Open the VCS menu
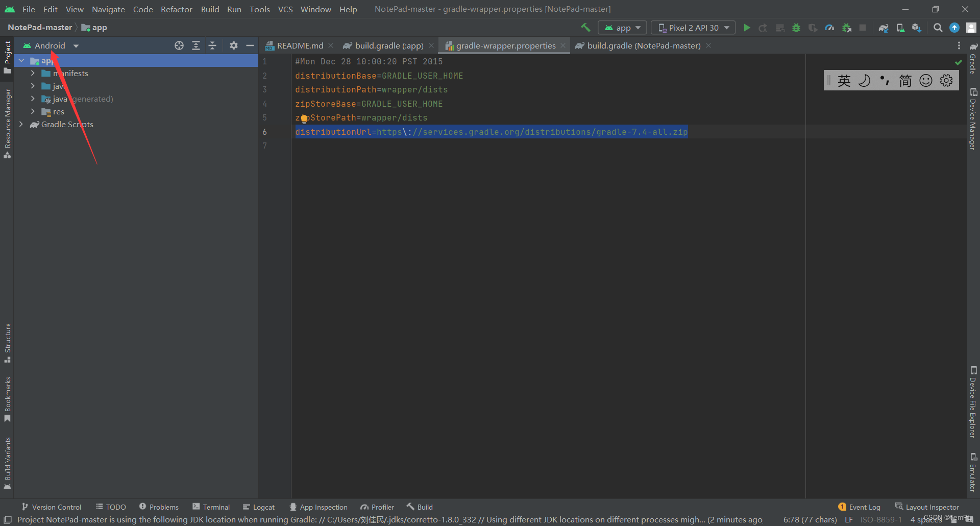Screen dimensions: 980x526 click(285, 9)
